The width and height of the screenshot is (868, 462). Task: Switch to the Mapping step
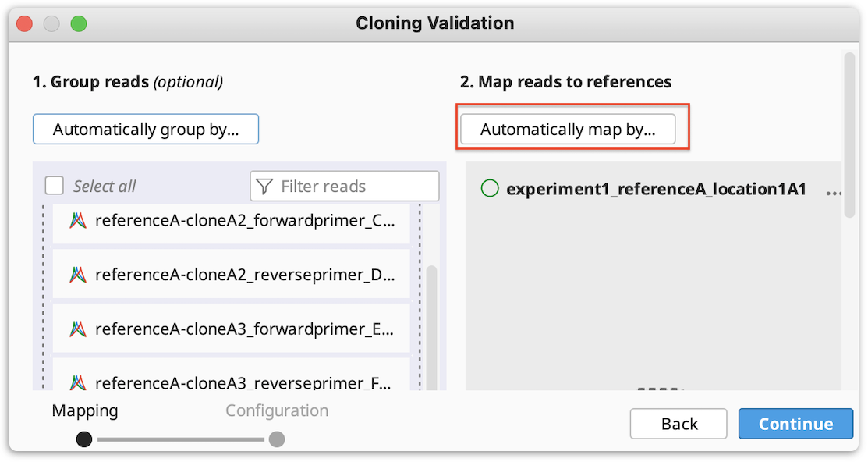pyautogui.click(x=84, y=410)
